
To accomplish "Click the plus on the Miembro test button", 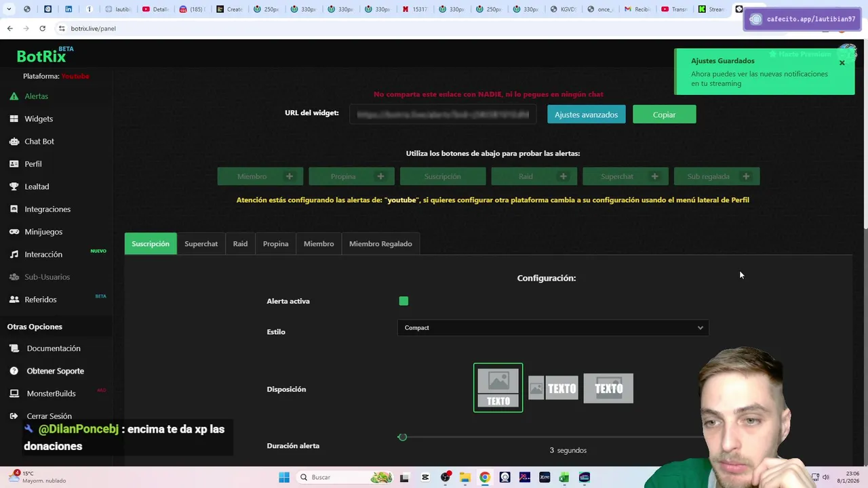I will click(x=290, y=176).
